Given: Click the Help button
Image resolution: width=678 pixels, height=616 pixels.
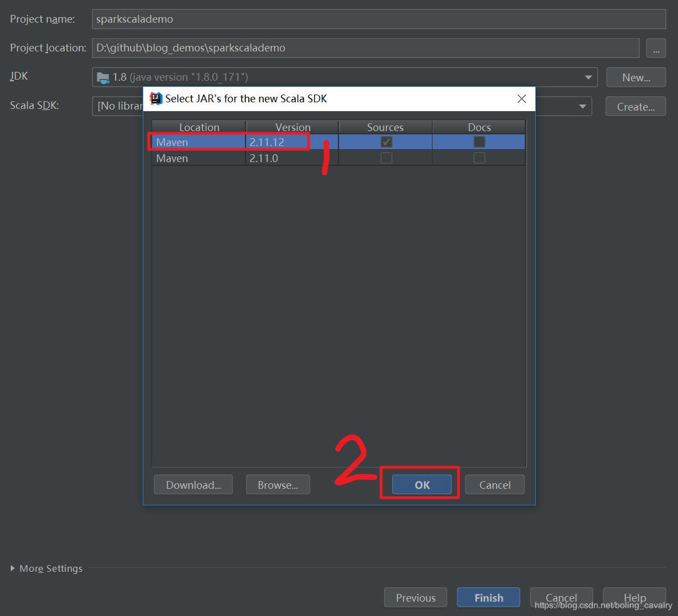Looking at the screenshot, I should pyautogui.click(x=634, y=598).
